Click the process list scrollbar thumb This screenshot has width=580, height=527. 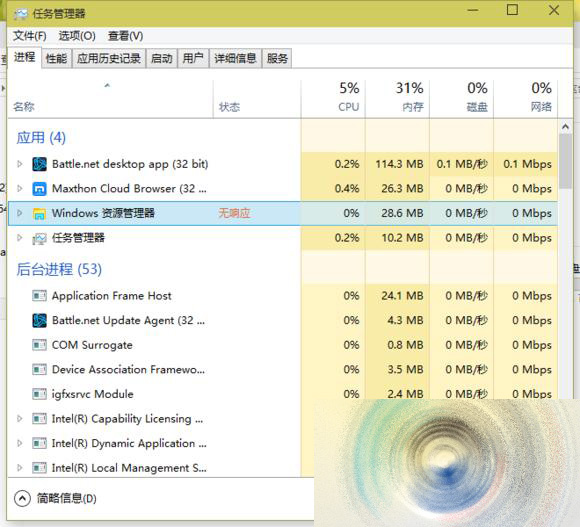point(565,161)
